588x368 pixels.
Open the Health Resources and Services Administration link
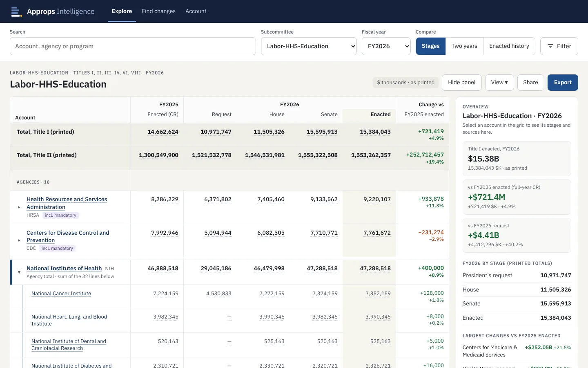coord(67,203)
